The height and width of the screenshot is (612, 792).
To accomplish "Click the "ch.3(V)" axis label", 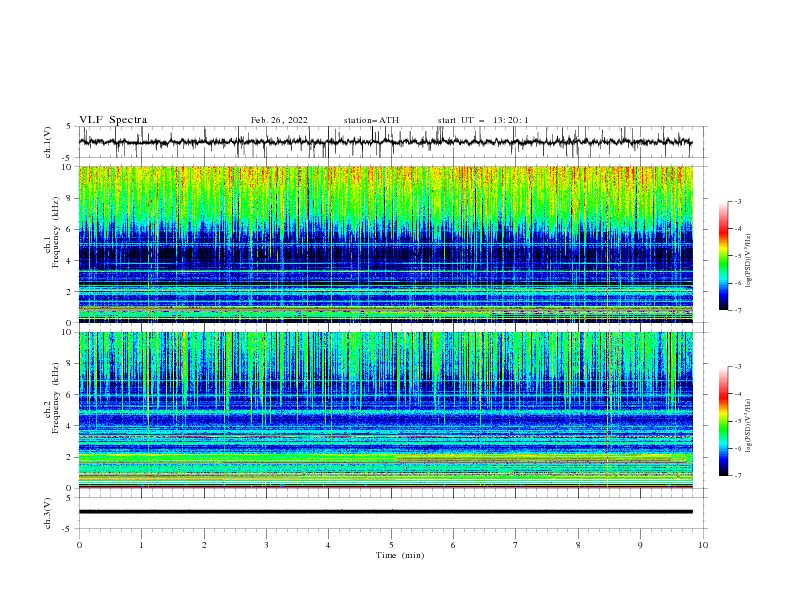I will coord(48,513).
